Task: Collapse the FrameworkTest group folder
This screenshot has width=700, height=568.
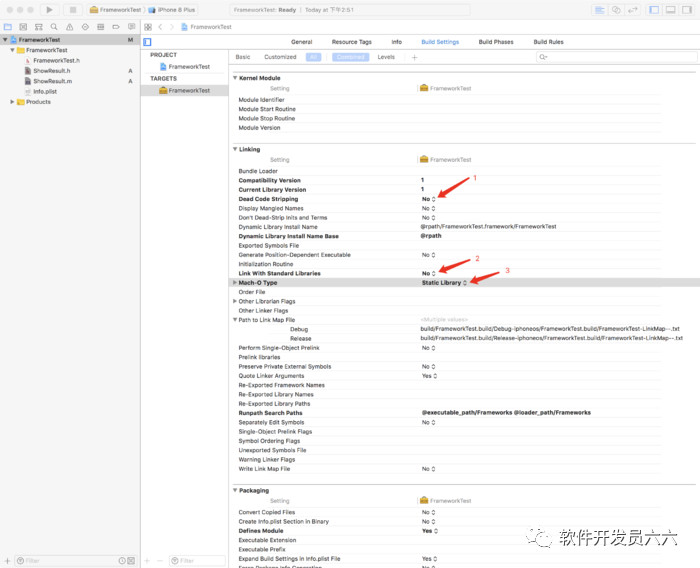Action: [x=12, y=50]
